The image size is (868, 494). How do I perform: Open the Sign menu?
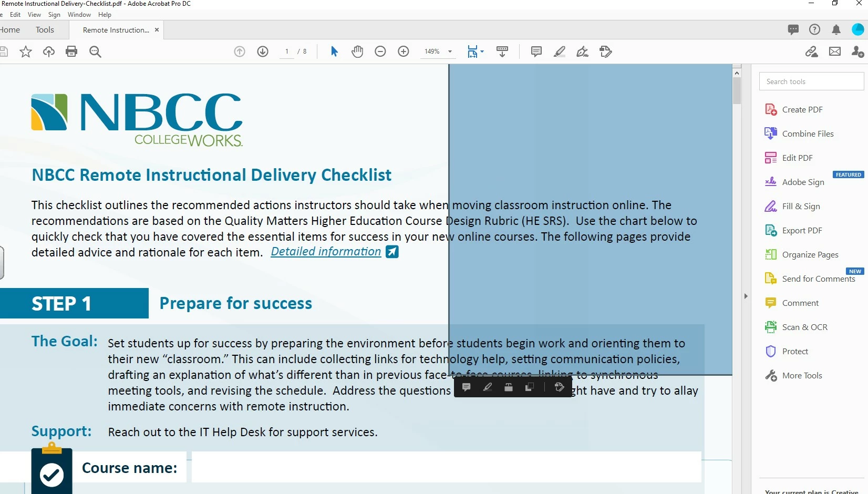click(54, 15)
